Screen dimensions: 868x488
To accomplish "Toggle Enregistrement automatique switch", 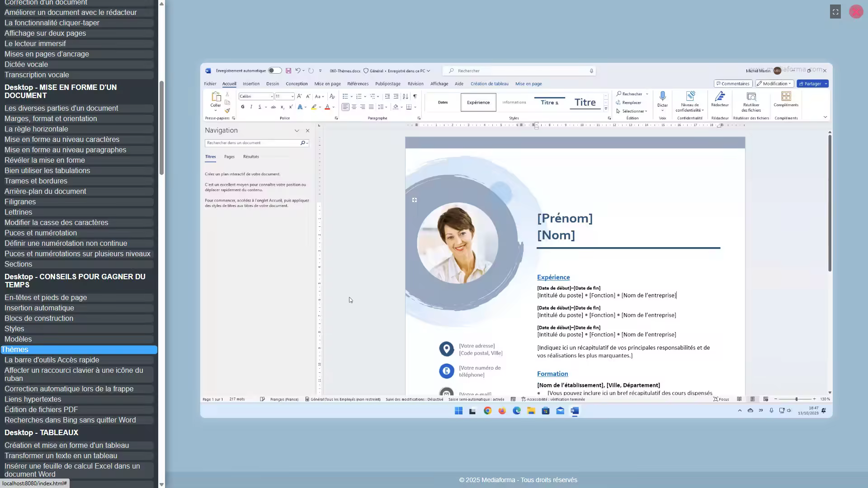I will pyautogui.click(x=274, y=70).
